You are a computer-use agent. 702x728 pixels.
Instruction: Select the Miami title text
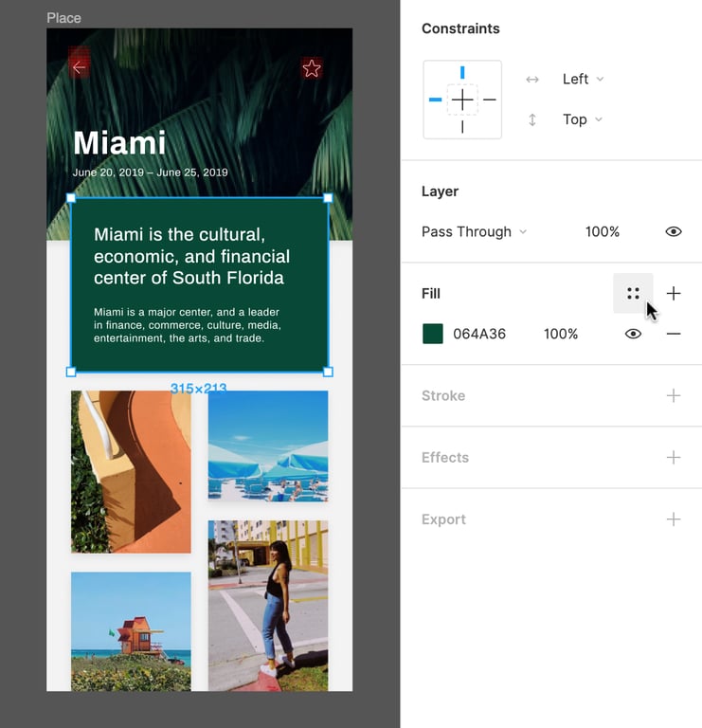(x=119, y=142)
